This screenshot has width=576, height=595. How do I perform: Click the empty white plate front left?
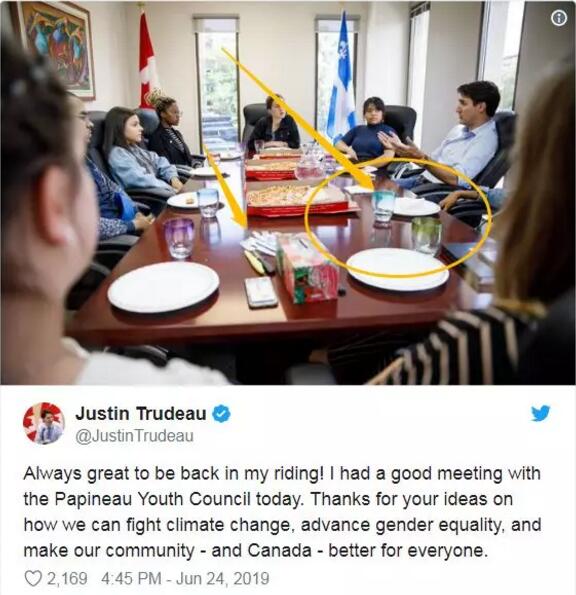coord(164,287)
